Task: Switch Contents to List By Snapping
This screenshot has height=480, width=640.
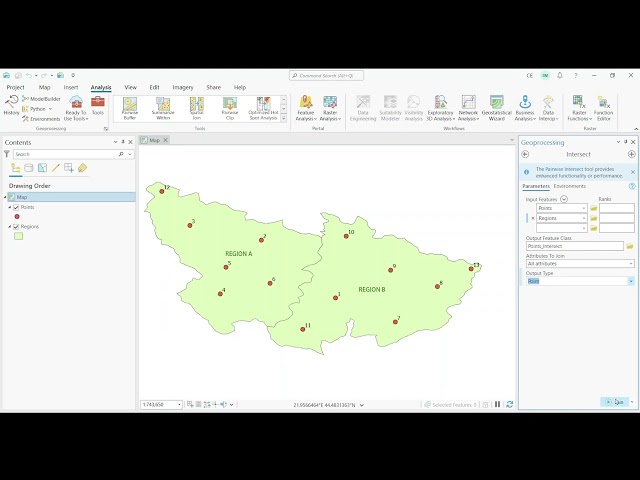Action: [69, 168]
